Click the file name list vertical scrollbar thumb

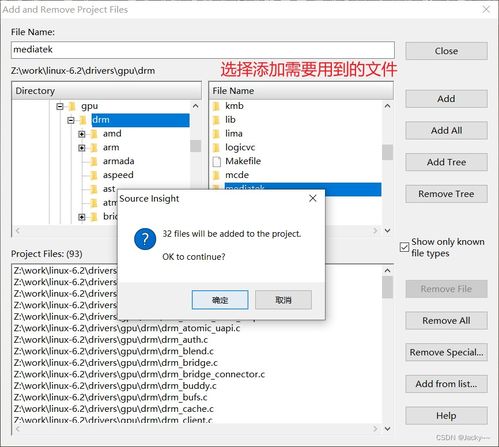(387, 152)
